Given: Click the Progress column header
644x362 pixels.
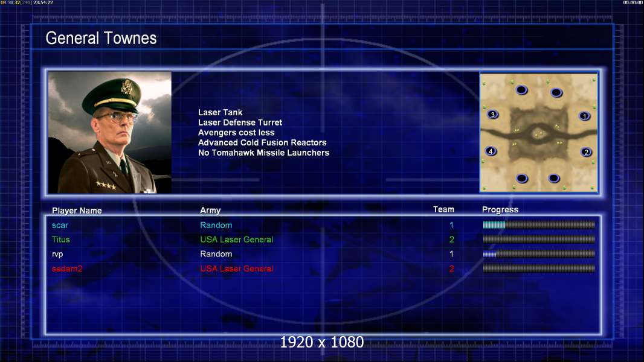Looking at the screenshot, I should pyautogui.click(x=500, y=209).
